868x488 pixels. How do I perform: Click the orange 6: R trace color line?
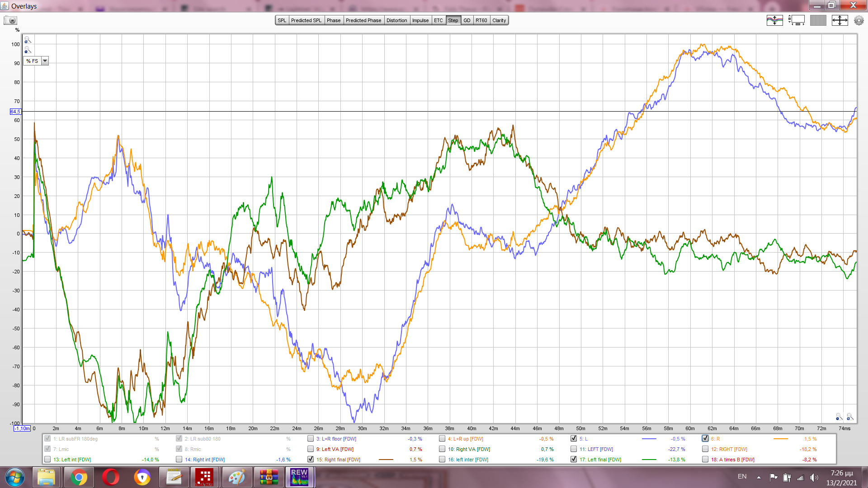click(780, 439)
